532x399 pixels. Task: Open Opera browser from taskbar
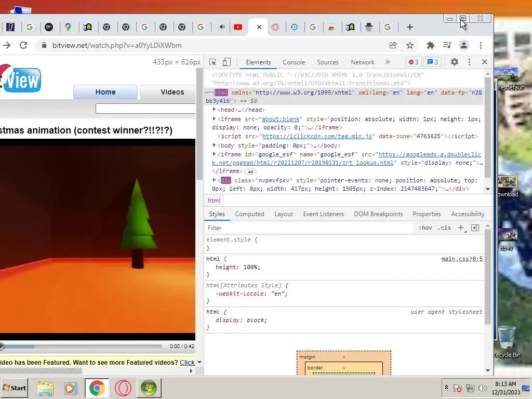coord(123,388)
